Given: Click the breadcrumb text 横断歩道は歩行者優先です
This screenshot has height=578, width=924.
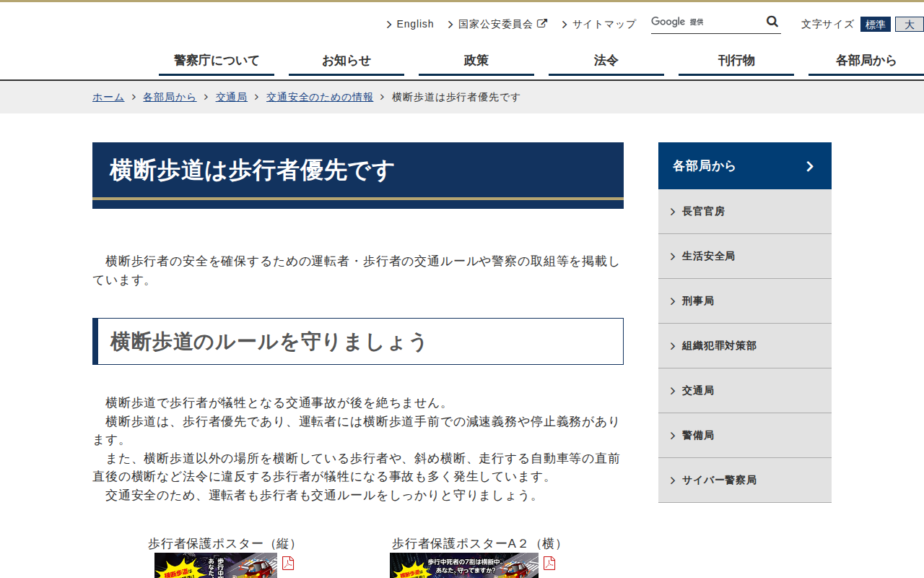Looking at the screenshot, I should (x=456, y=97).
